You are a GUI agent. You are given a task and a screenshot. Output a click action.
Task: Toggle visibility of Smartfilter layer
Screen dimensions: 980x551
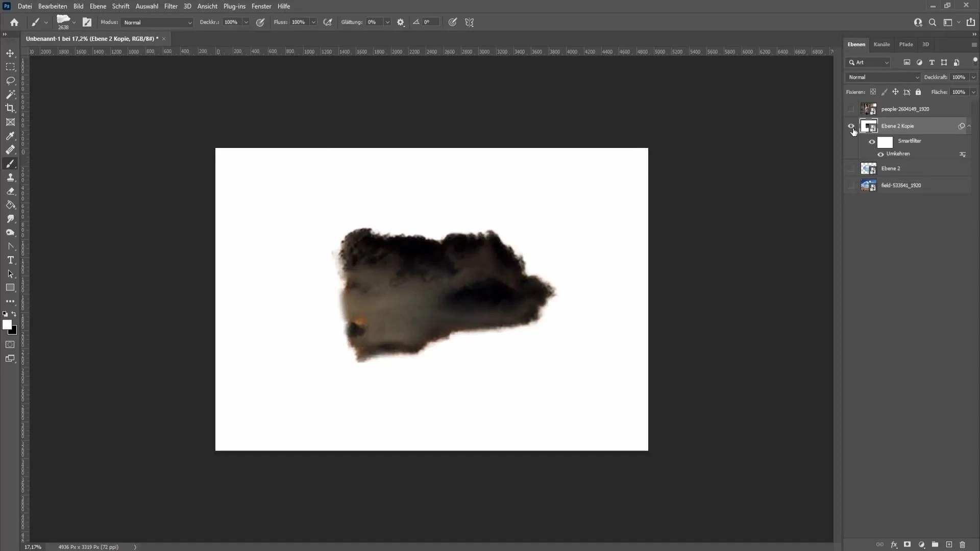coord(873,141)
